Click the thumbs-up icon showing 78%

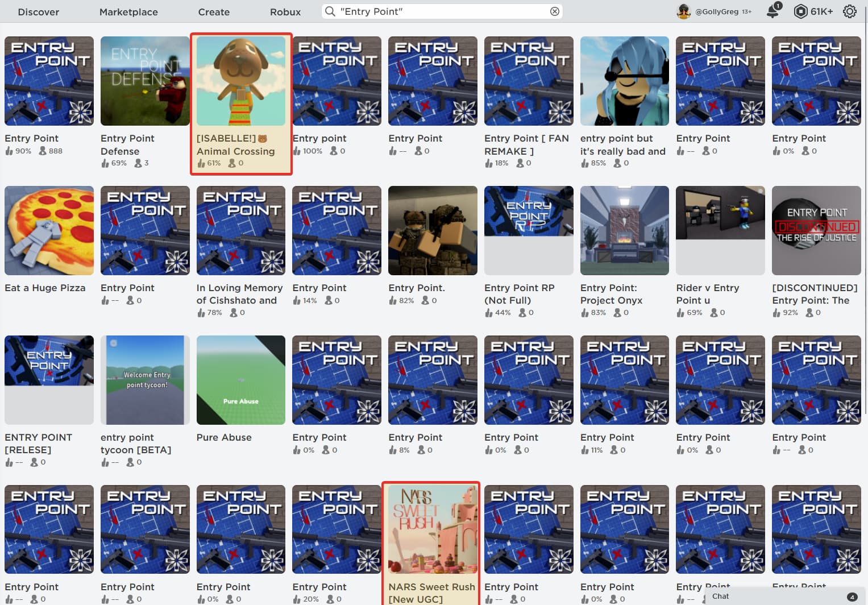click(x=201, y=313)
